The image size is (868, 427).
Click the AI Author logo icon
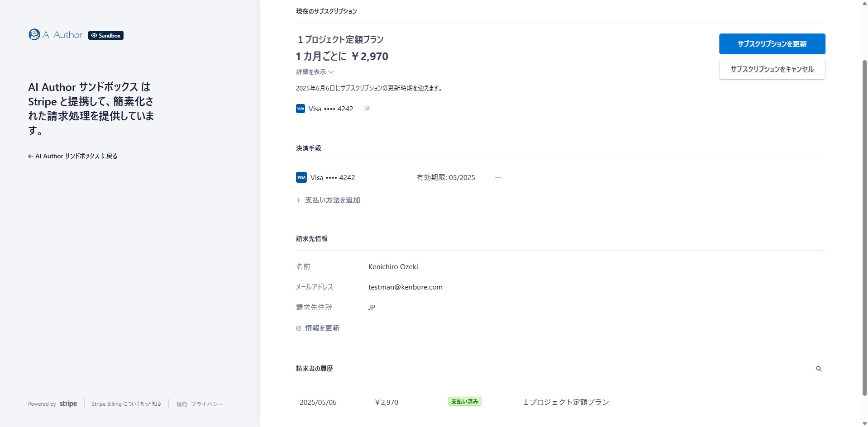coord(34,35)
